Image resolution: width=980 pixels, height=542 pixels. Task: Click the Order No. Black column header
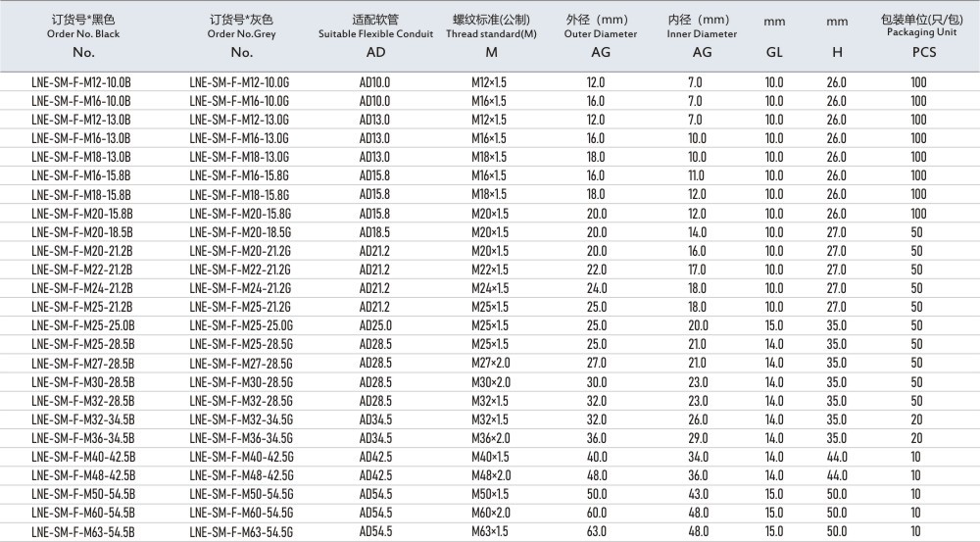83,34
